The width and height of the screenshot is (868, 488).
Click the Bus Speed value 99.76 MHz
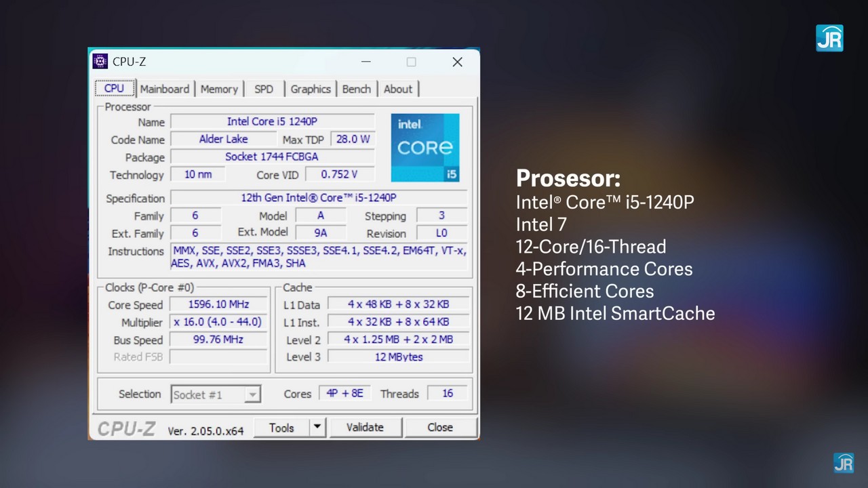[218, 340]
